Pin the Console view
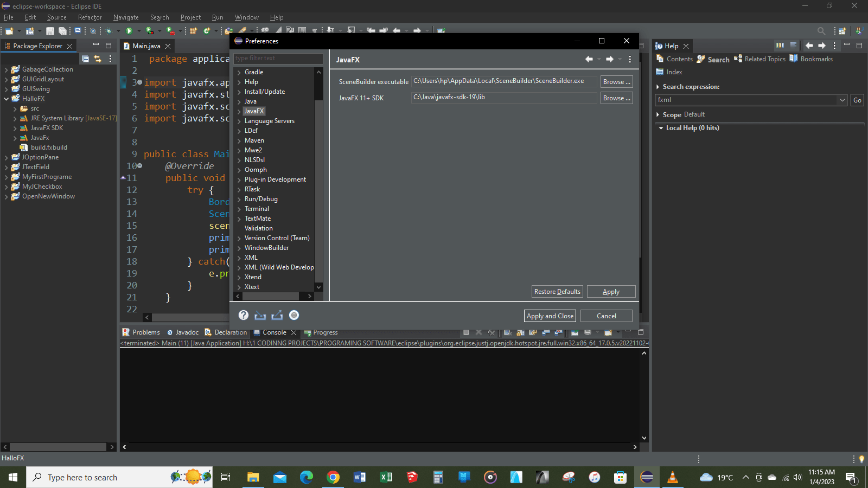Screen dimensions: 868x488 tap(575, 333)
